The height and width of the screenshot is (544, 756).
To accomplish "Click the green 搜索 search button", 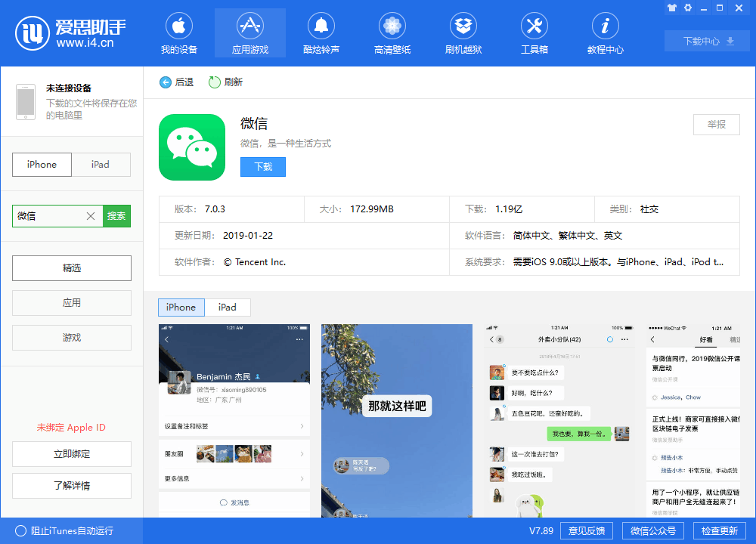I will click(116, 216).
